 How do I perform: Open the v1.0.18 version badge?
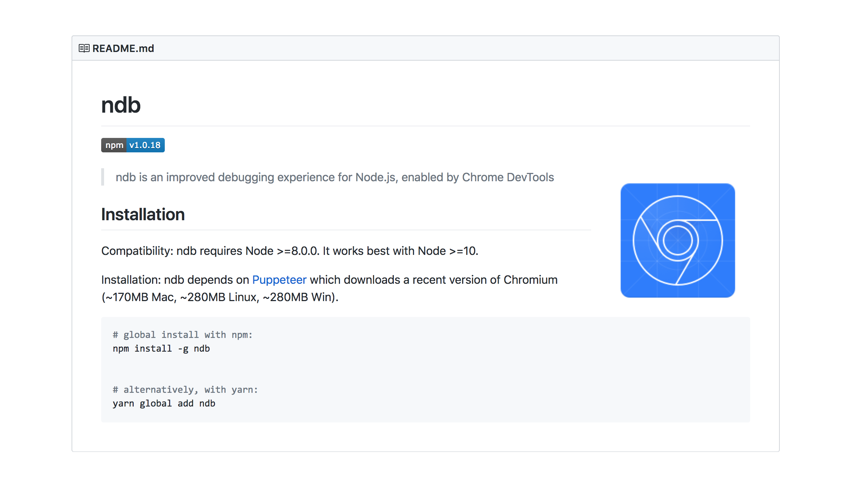click(x=145, y=145)
